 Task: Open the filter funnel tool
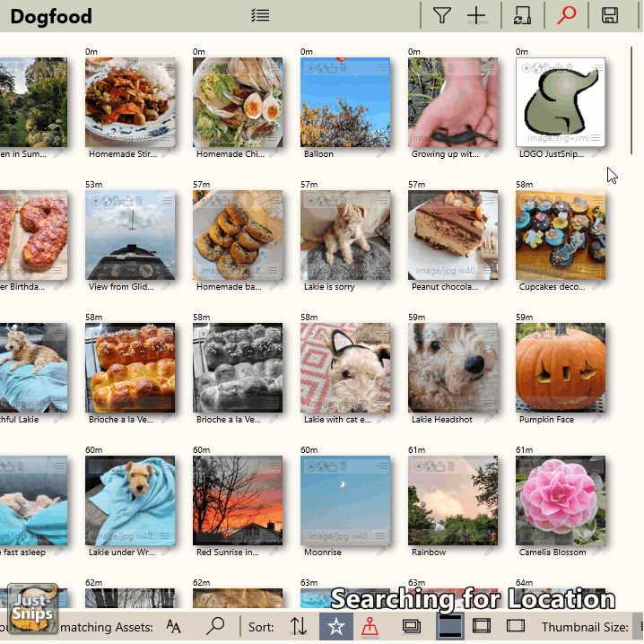point(442,15)
